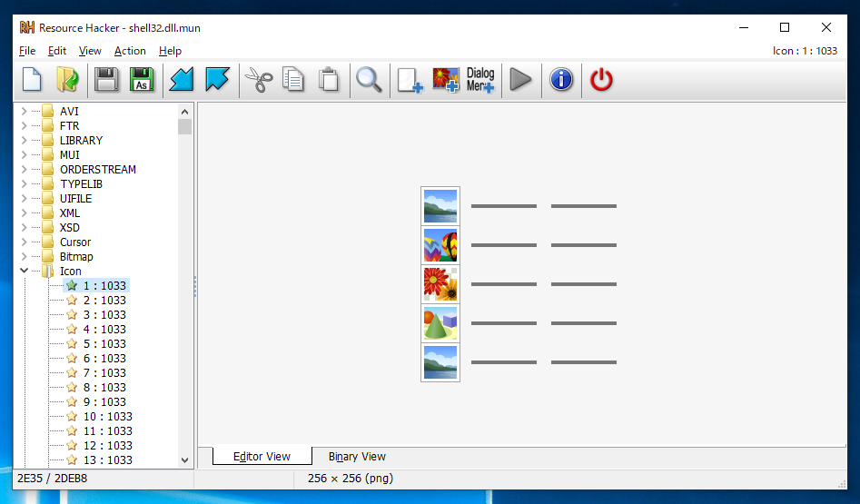Screen dimensions: 860x504
Task: Click the blue bookmark arrow flag icon
Action: point(217,80)
